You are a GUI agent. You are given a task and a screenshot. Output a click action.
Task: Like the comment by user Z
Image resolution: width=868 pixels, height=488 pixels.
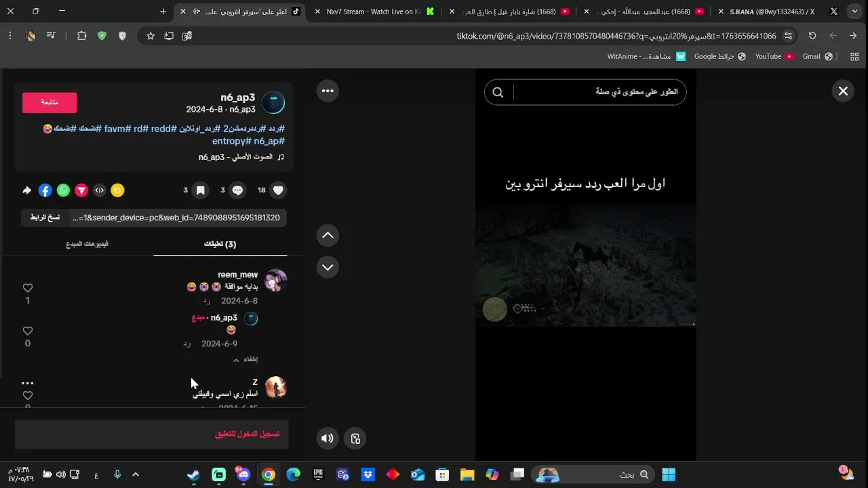click(28, 395)
